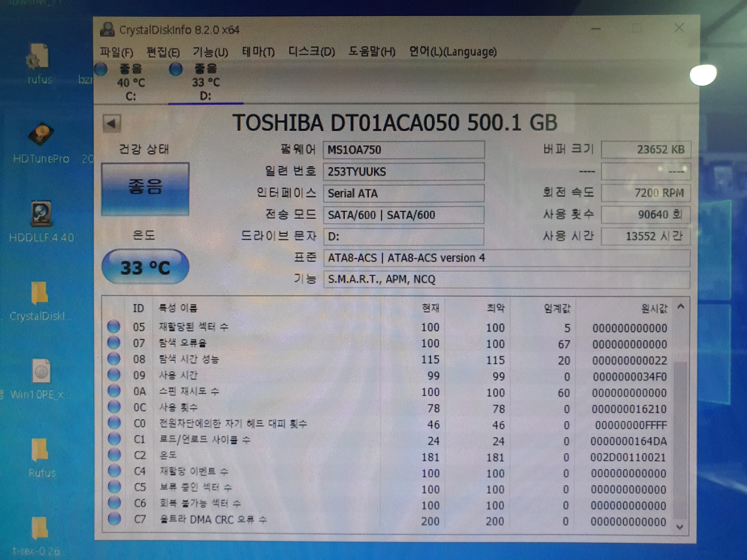Click the power on hours 13552 시간
Screen dimensions: 747x560
[646, 236]
